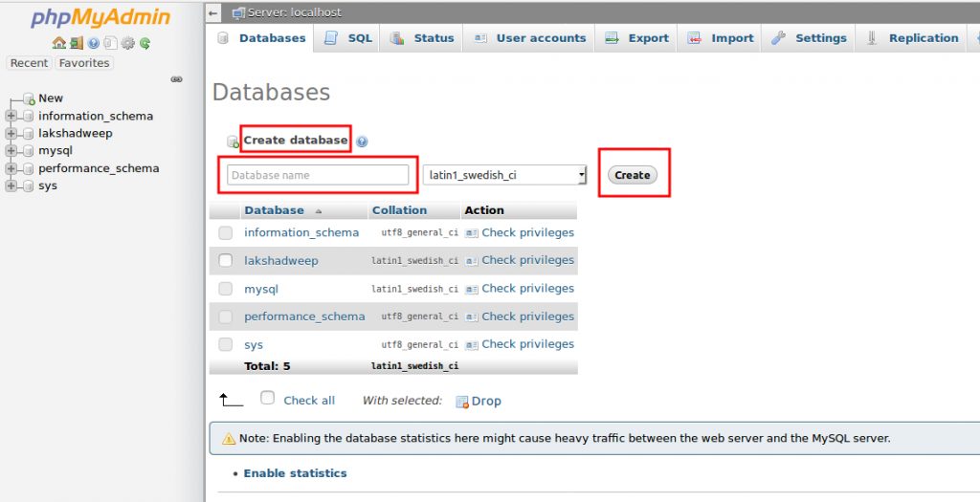
Task: Open the Status tab
Action: [422, 38]
